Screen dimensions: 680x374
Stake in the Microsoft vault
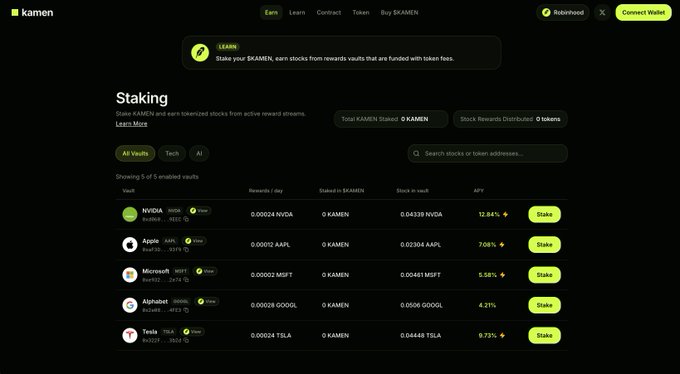[544, 275]
